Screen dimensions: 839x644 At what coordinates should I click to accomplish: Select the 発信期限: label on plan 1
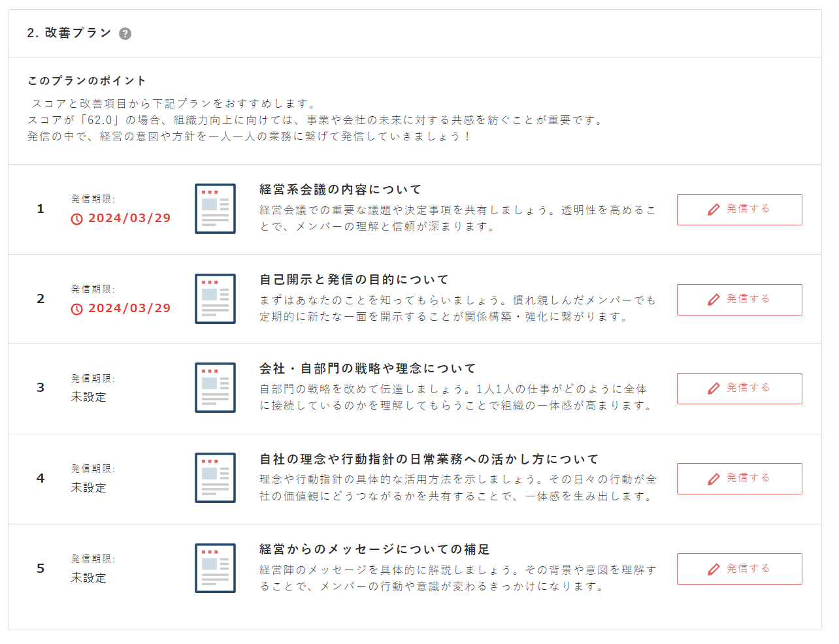[x=93, y=199]
